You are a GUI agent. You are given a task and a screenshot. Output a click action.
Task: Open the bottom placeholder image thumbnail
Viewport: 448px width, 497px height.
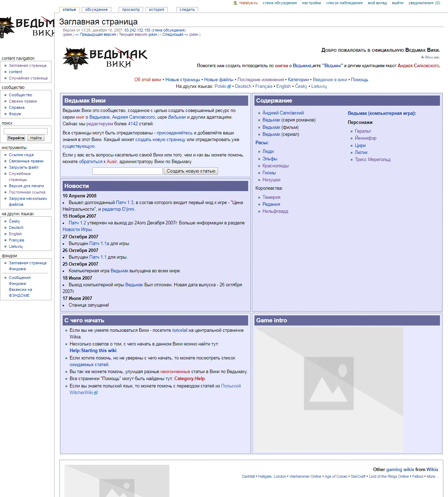point(117,481)
